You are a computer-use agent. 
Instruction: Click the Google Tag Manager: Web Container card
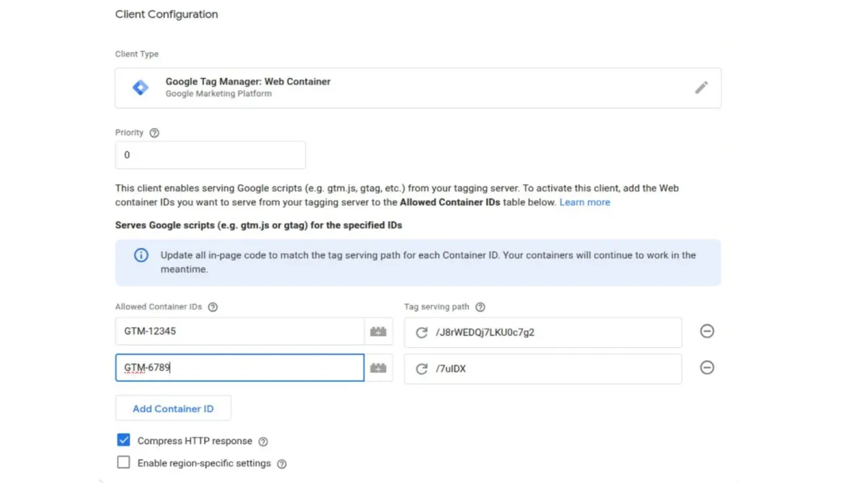tap(418, 88)
